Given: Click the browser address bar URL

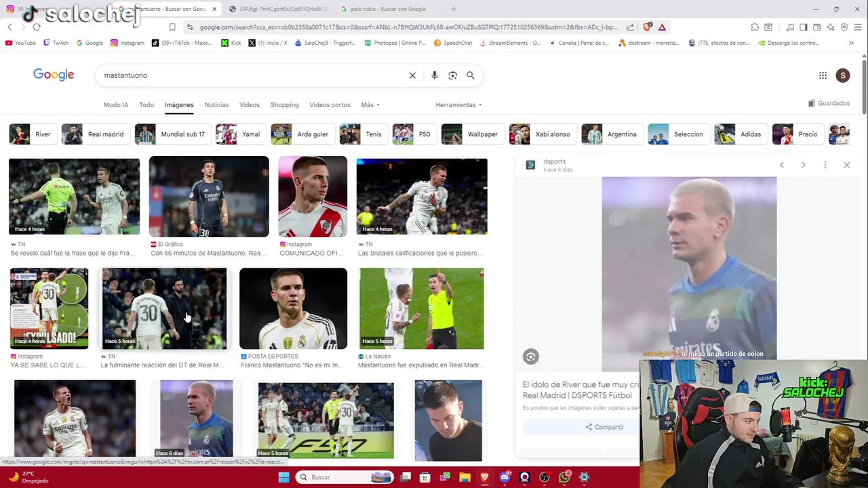Looking at the screenshot, I should click(409, 27).
